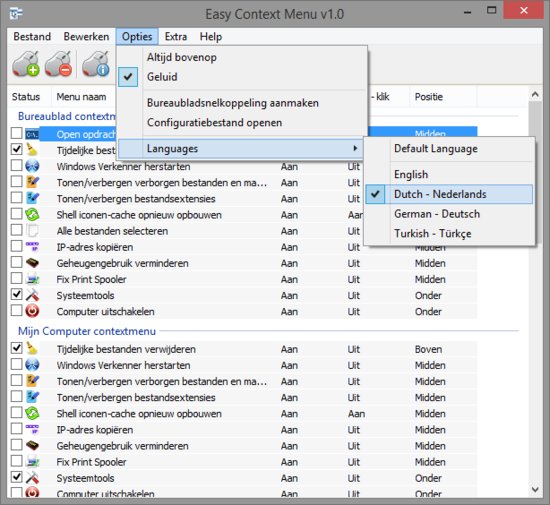
Task: Select Default Language
Action: pyautogui.click(x=449, y=148)
